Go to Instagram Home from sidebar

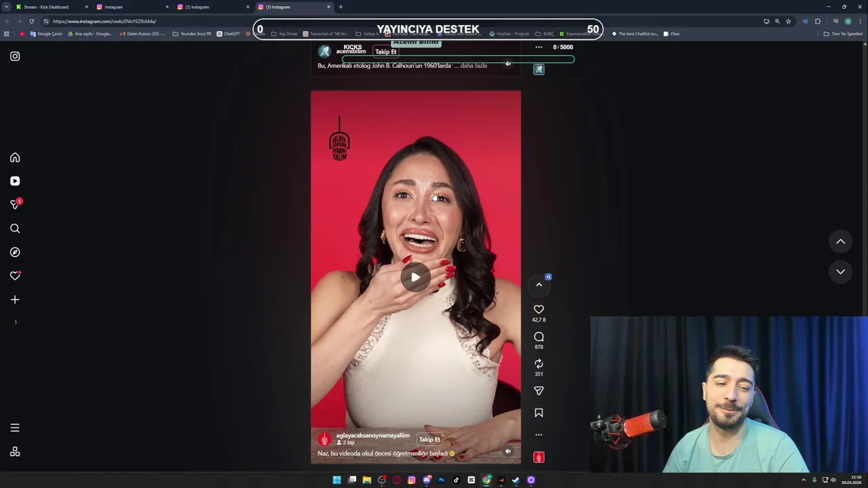coord(15,157)
